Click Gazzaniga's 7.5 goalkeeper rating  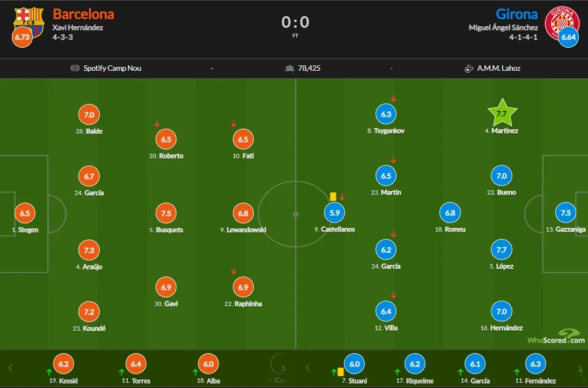[565, 212]
